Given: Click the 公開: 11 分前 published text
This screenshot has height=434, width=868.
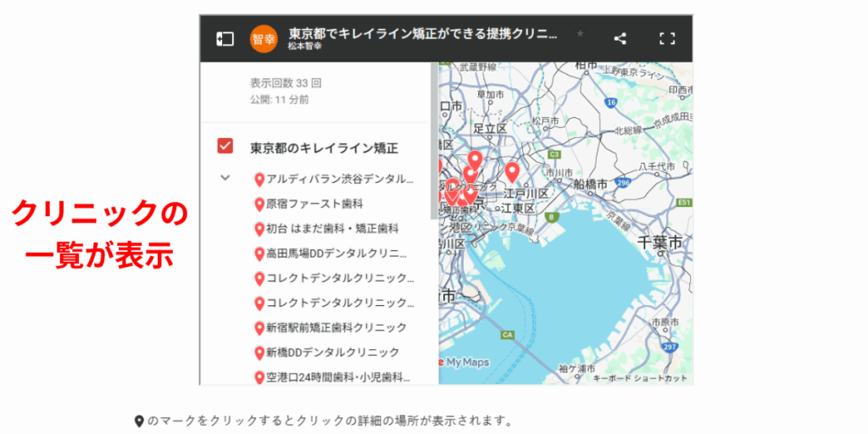Looking at the screenshot, I should [280, 100].
